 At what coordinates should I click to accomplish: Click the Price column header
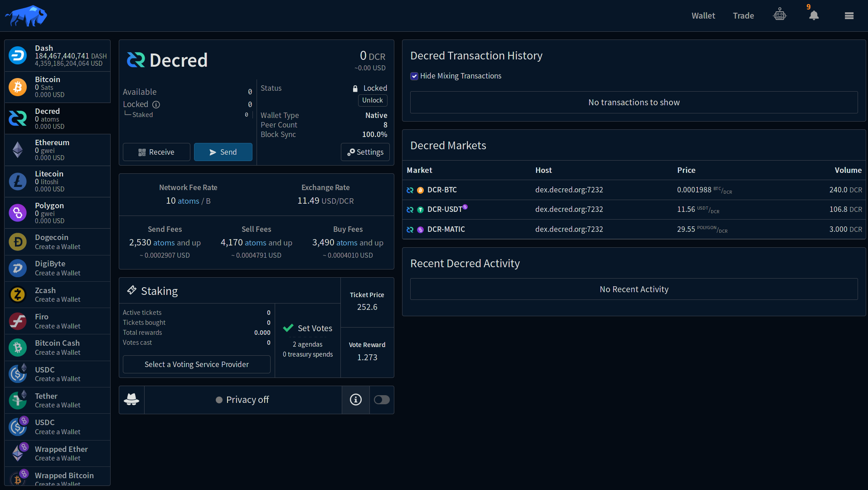[686, 170]
